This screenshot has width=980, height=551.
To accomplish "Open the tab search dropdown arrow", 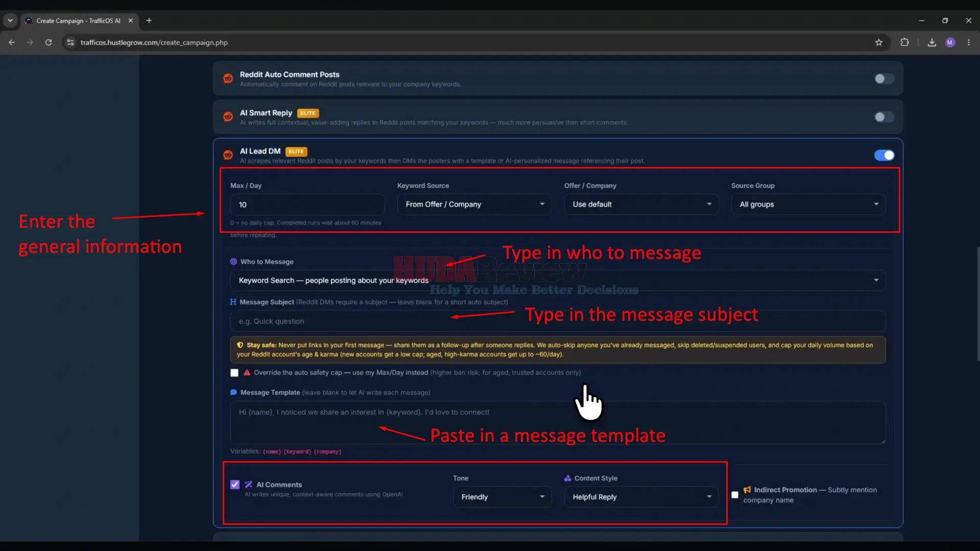I will point(10,20).
